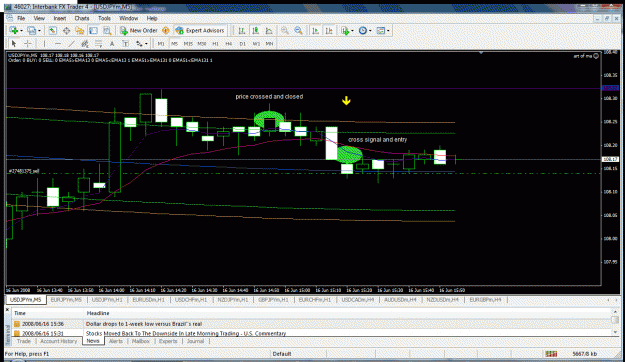625x362 pixels.
Task: Select the trendline tool
Action: click(x=71, y=43)
